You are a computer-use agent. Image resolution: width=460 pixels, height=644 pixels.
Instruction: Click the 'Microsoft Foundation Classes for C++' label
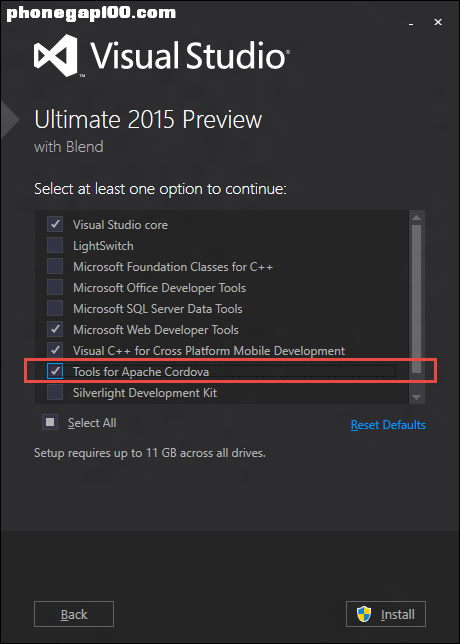[173, 267]
